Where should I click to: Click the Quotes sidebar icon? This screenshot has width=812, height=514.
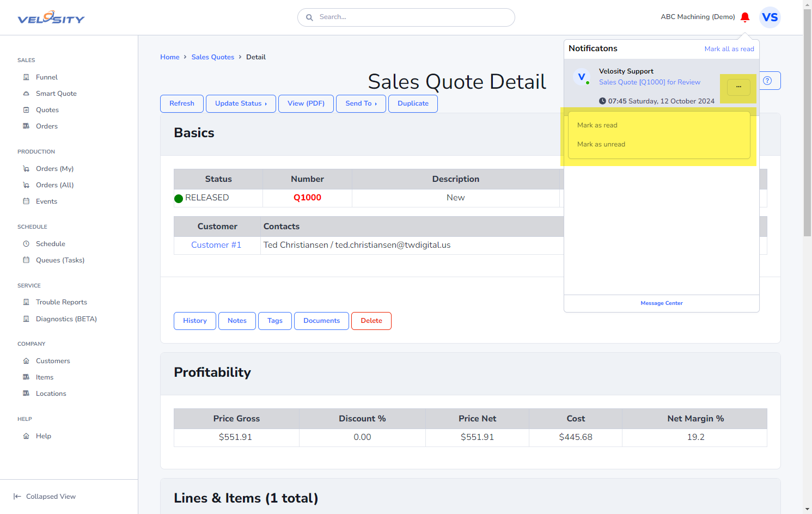click(x=26, y=110)
